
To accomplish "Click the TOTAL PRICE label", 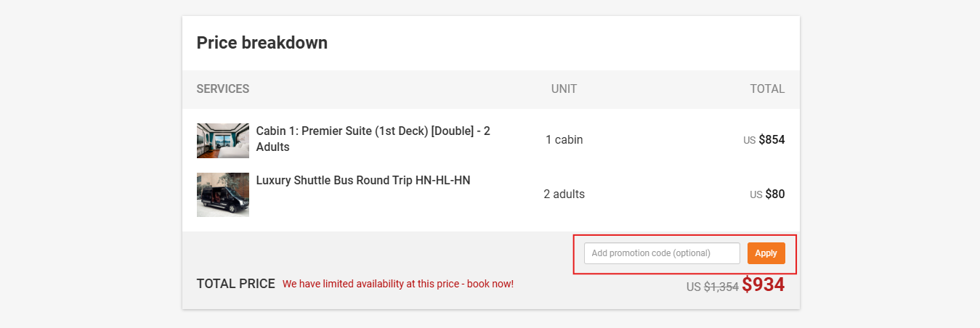I will pos(235,284).
